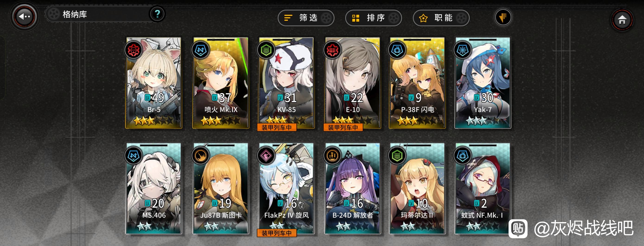Screen dimensions: 644x246
Task: Open the 职能 role filter
Action: point(441,18)
